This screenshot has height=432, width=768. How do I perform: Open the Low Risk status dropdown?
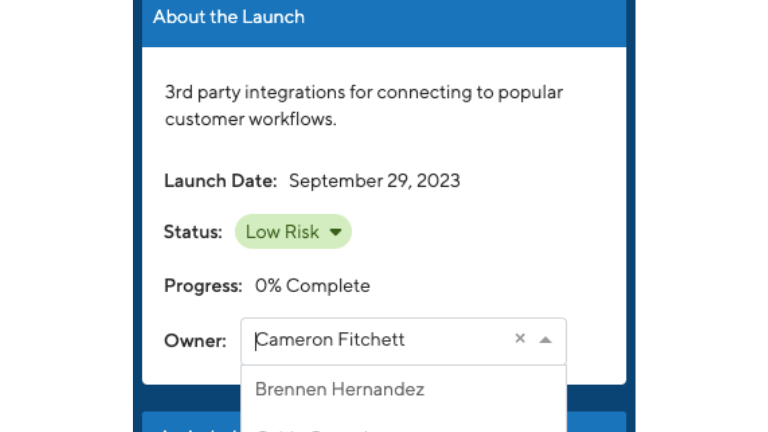(293, 231)
